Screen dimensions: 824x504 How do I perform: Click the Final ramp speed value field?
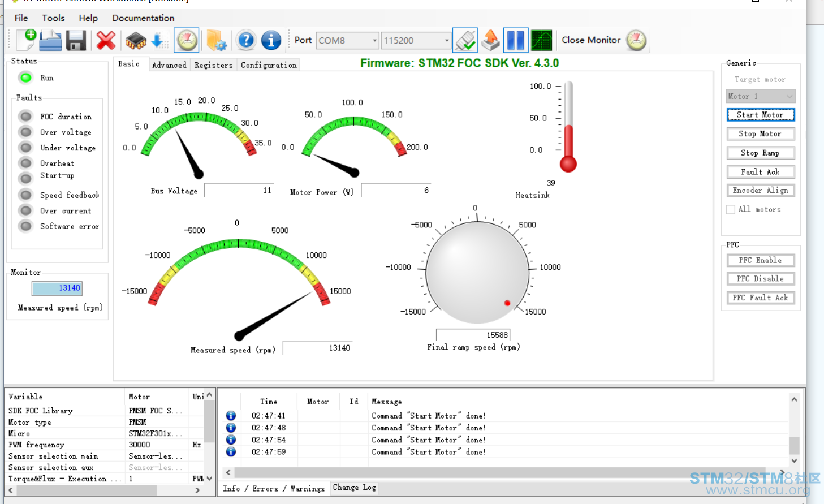tap(473, 335)
